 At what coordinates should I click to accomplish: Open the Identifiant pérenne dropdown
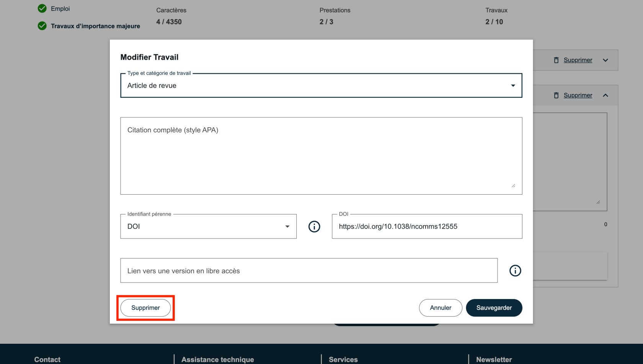click(208, 227)
